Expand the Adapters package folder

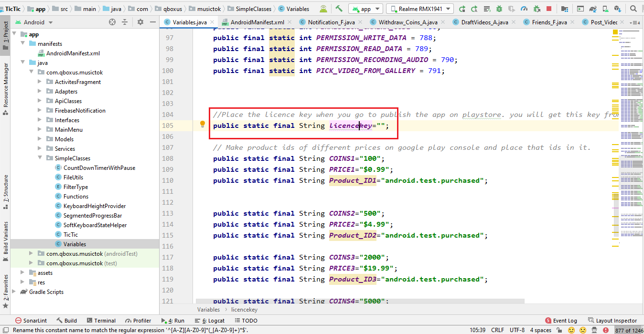(x=40, y=92)
